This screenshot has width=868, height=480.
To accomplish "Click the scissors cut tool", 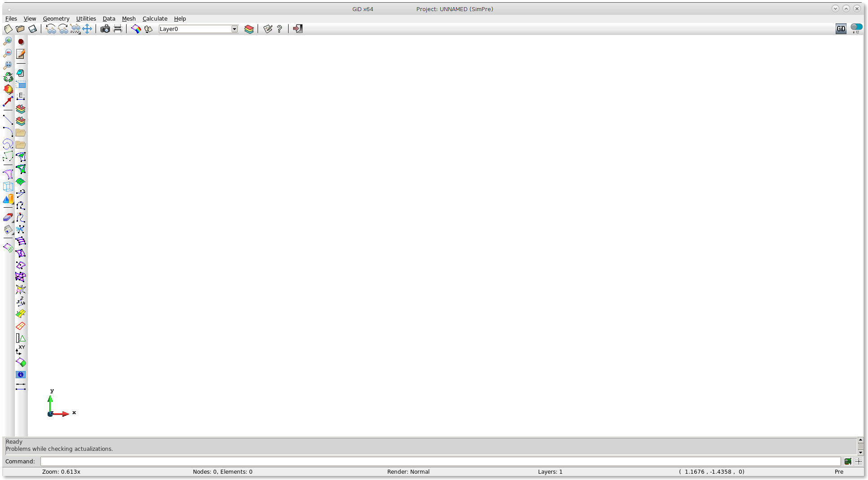I will [x=20, y=229].
